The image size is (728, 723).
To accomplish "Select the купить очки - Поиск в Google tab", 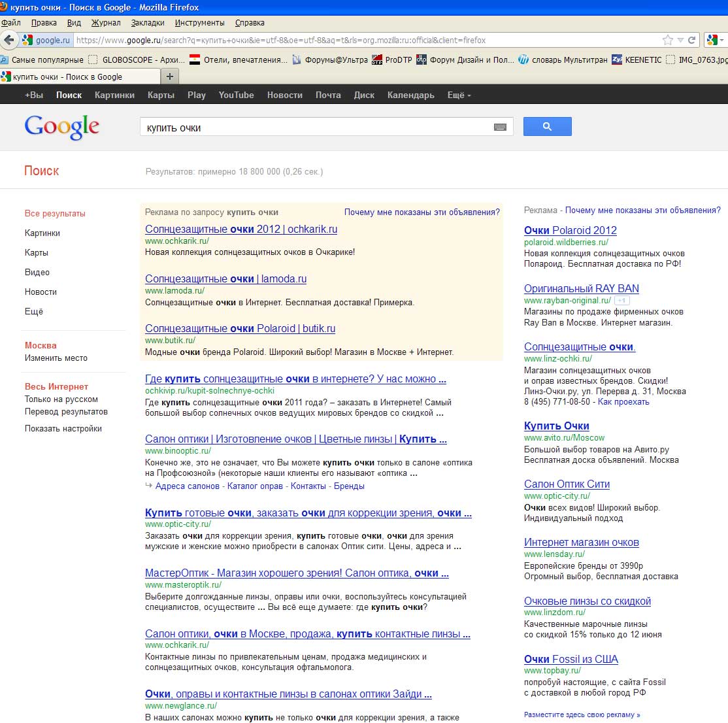I will click(80, 76).
